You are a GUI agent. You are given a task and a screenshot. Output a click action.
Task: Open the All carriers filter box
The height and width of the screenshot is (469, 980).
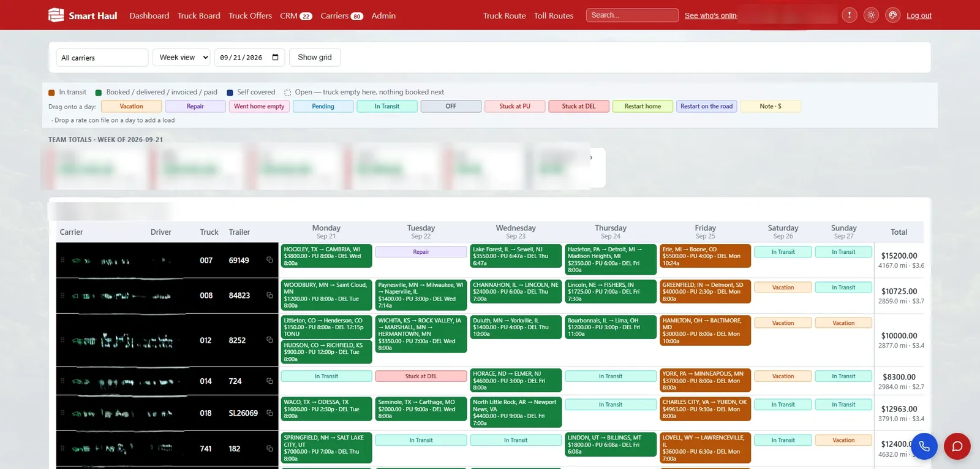[102, 58]
